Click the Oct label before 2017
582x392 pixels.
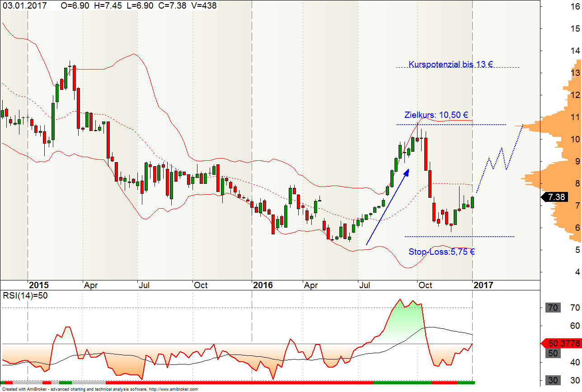(425, 285)
